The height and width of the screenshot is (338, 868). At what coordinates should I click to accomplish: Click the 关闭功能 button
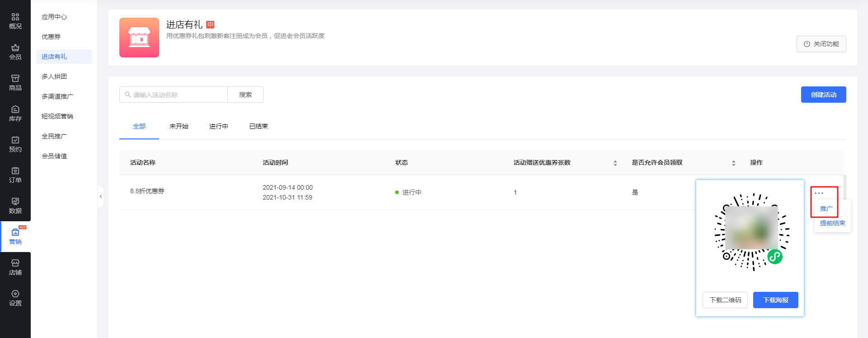pos(821,44)
